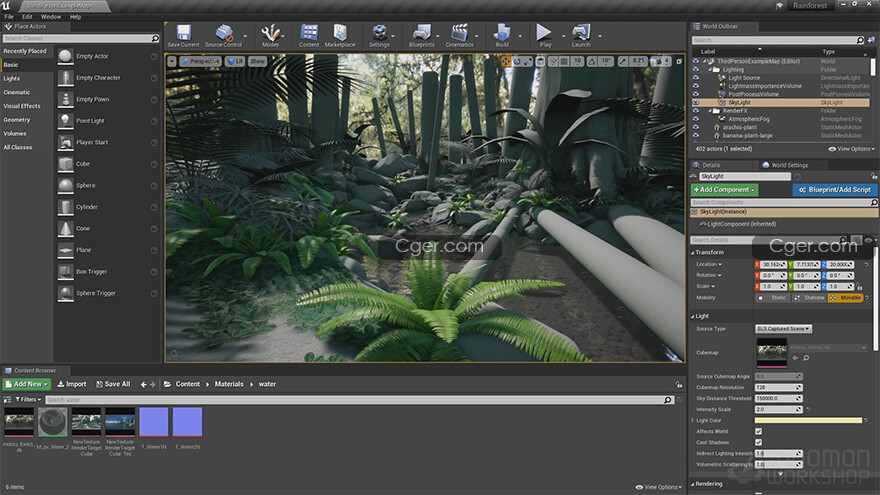Toggle the Cast Shadows checkbox

758,442
